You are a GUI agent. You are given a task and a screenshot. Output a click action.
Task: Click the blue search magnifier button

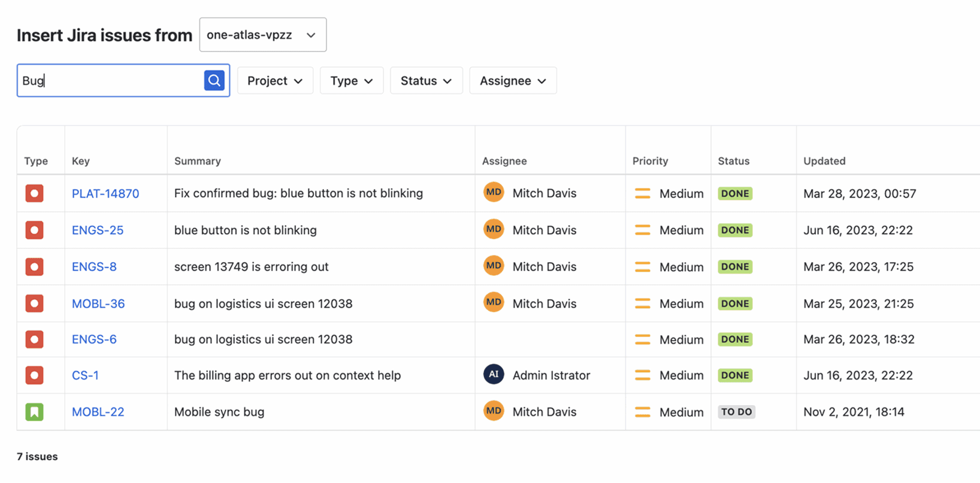coord(214,81)
